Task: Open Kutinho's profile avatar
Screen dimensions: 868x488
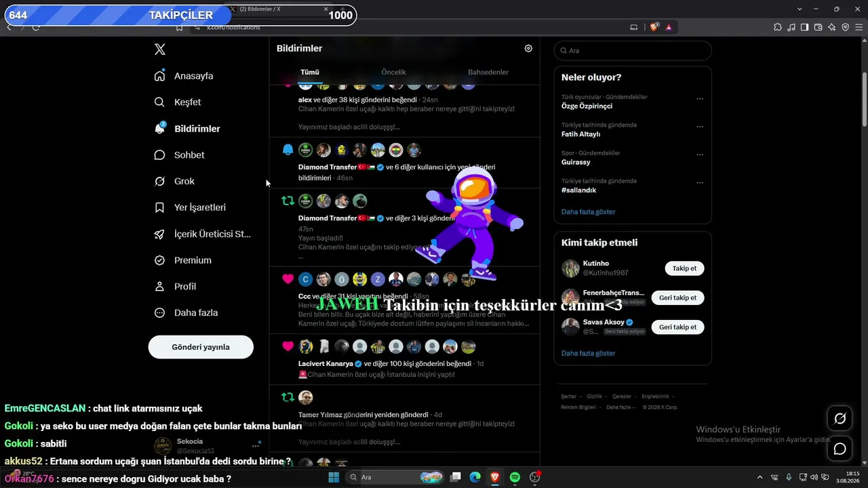Action: (x=570, y=268)
